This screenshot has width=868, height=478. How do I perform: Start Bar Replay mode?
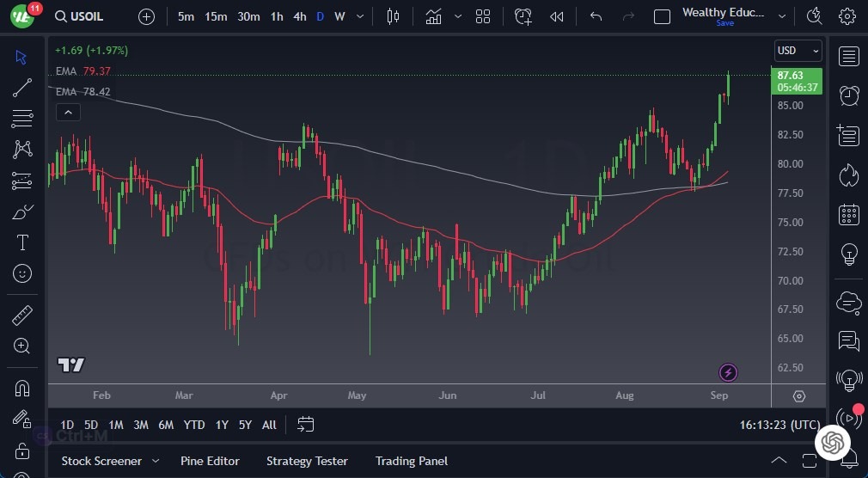[557, 16]
